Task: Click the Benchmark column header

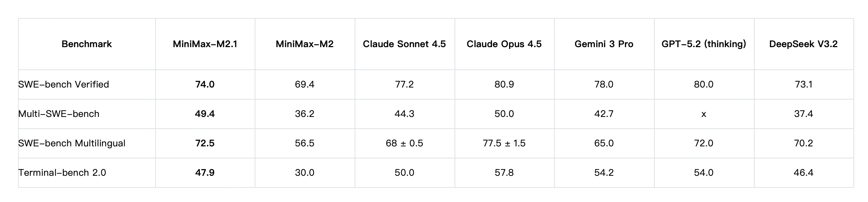Action: click(x=86, y=44)
